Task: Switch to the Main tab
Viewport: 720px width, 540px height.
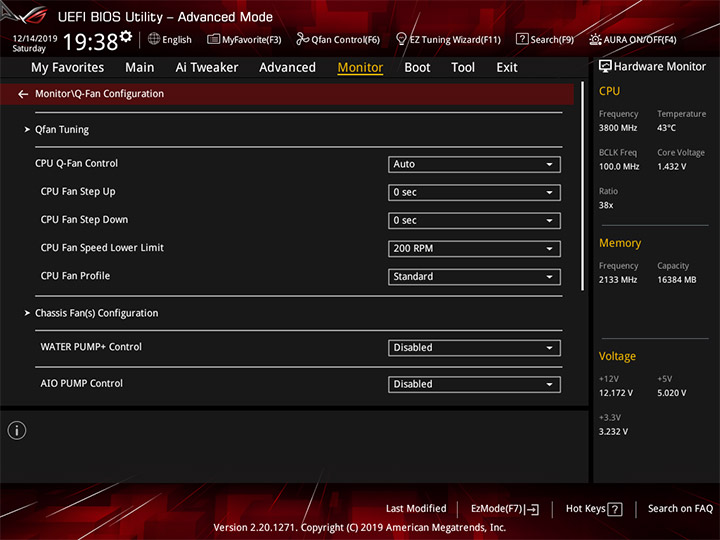Action: click(140, 68)
